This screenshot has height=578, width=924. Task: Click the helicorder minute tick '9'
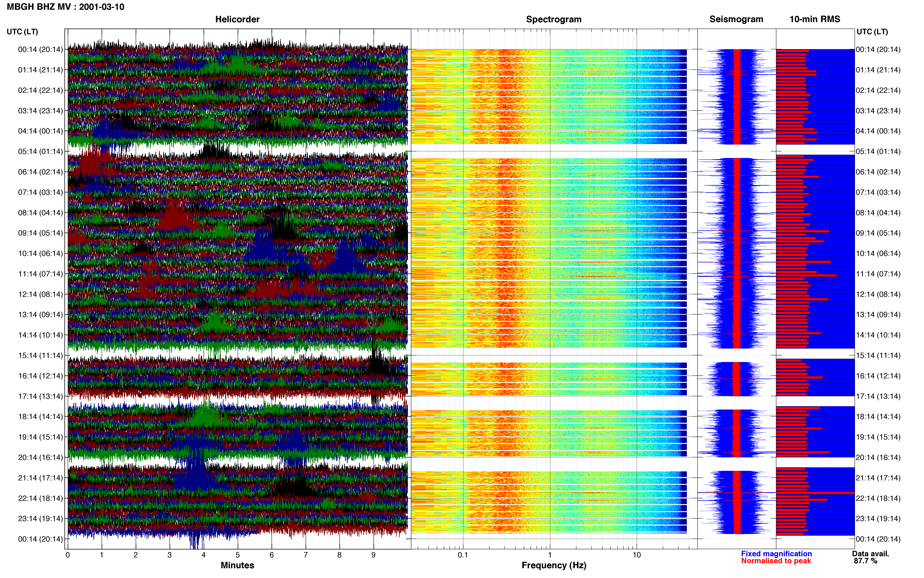tap(374, 555)
